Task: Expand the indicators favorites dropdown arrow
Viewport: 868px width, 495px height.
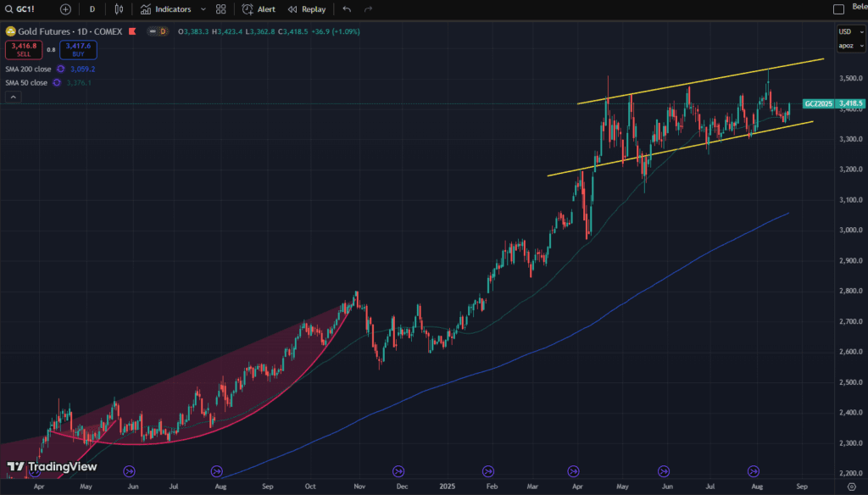Action: (x=203, y=9)
